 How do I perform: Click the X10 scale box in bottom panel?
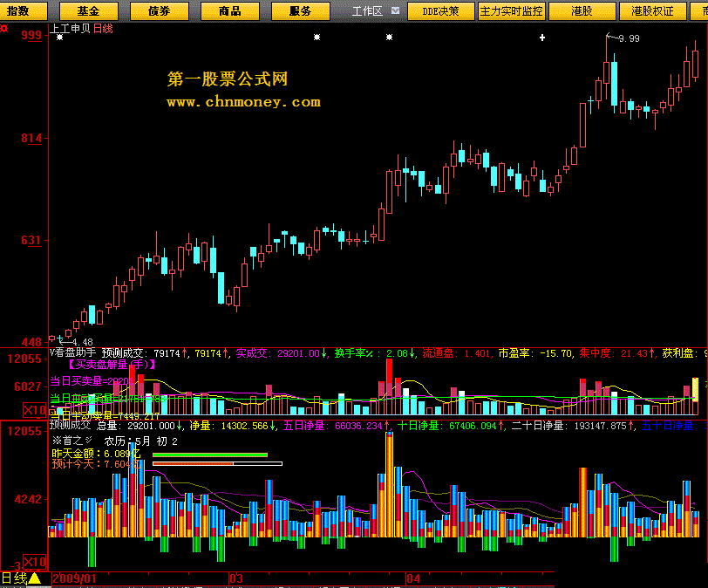click(35, 562)
